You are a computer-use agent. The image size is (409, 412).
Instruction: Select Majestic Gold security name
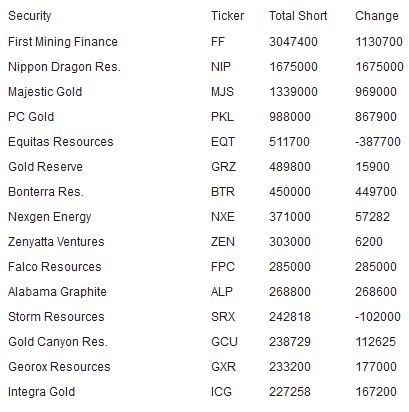click(x=45, y=92)
